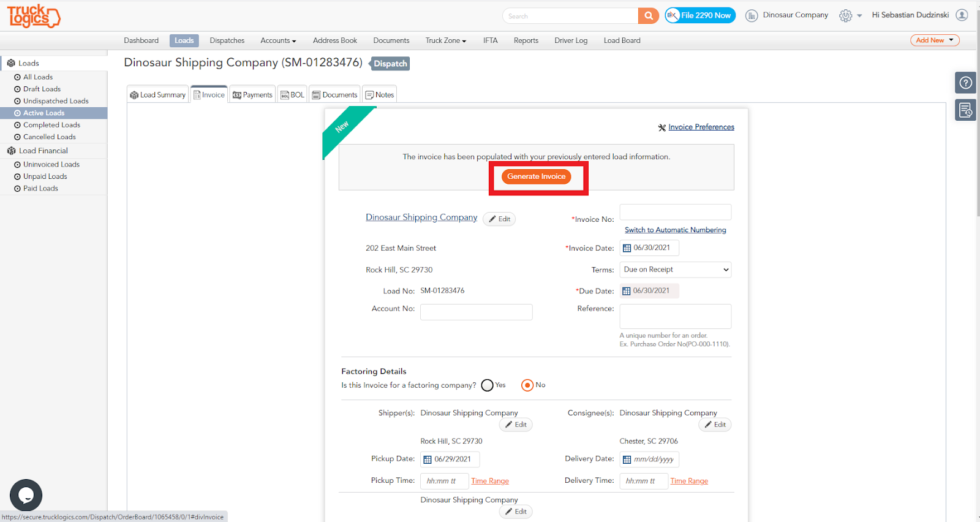Open Driver Log menu item
Screen dimensions: 980x522
[571, 40]
